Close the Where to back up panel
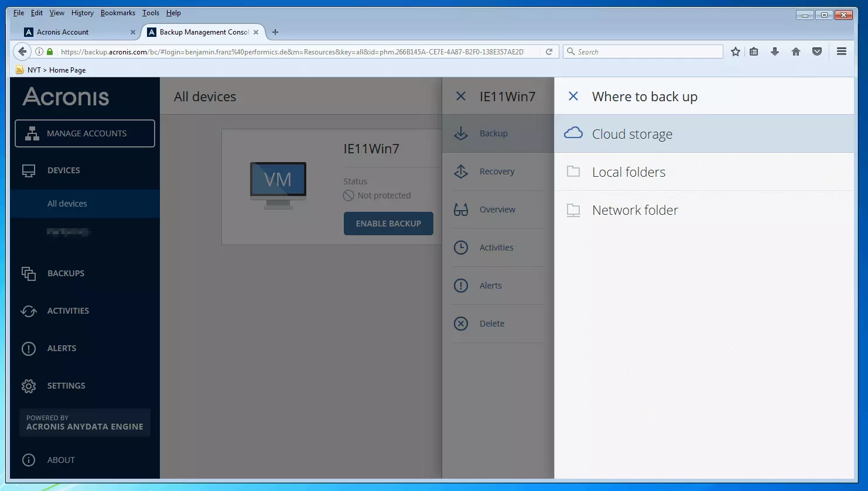Screen dimensions: 868x491 pos(573,96)
